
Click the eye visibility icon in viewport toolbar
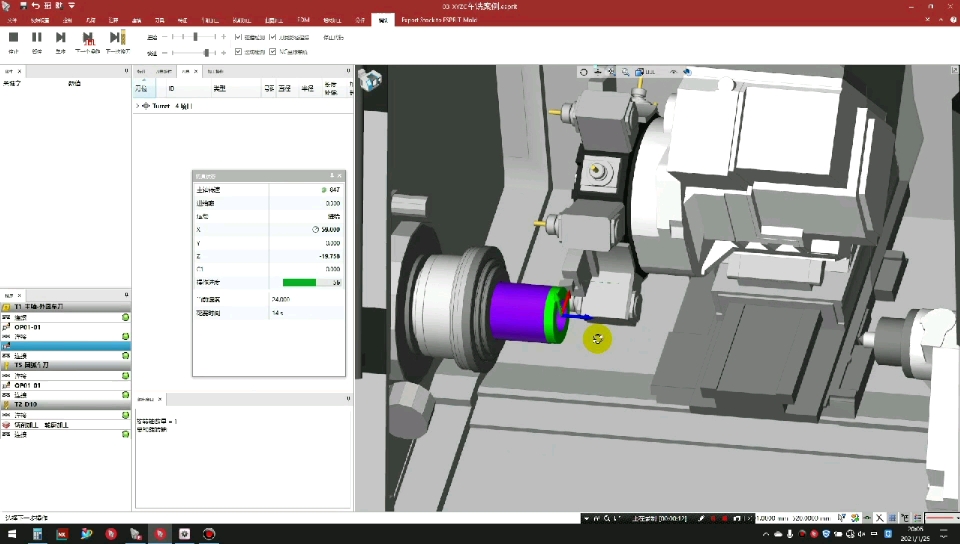673,72
